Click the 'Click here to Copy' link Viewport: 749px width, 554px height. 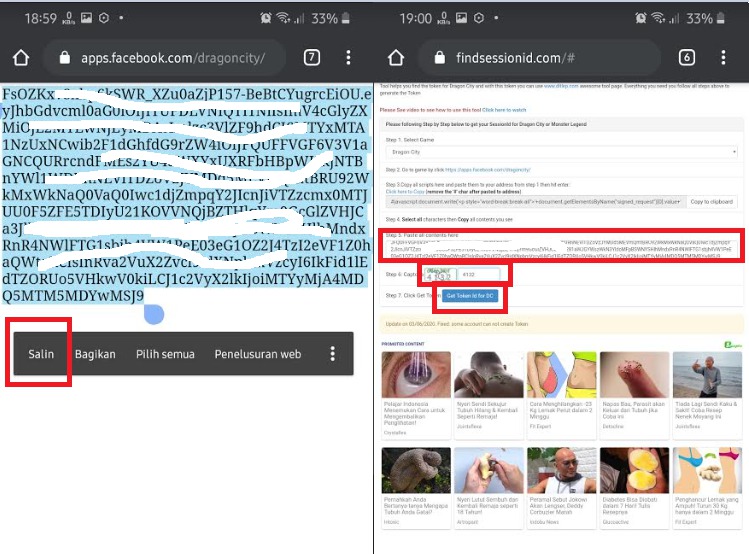405,192
